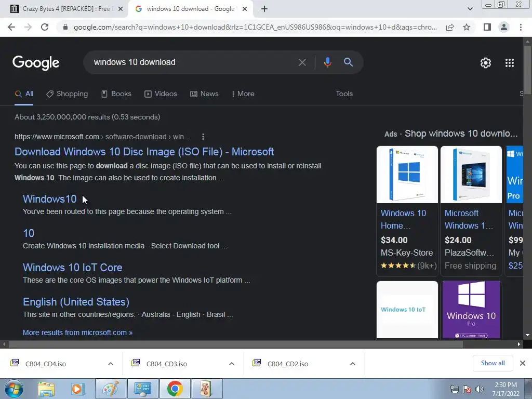Click the volume speaker tray icon
This screenshot has width=532, height=399.
click(x=480, y=389)
